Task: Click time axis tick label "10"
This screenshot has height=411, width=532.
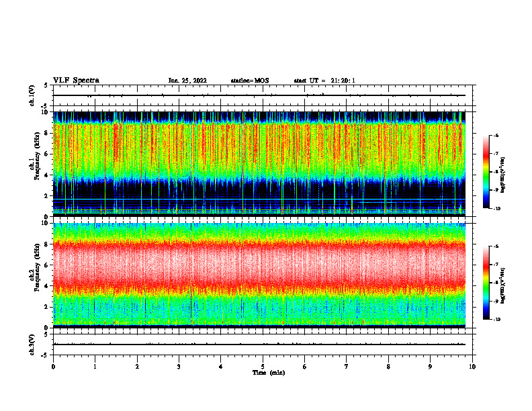Action: [472, 367]
